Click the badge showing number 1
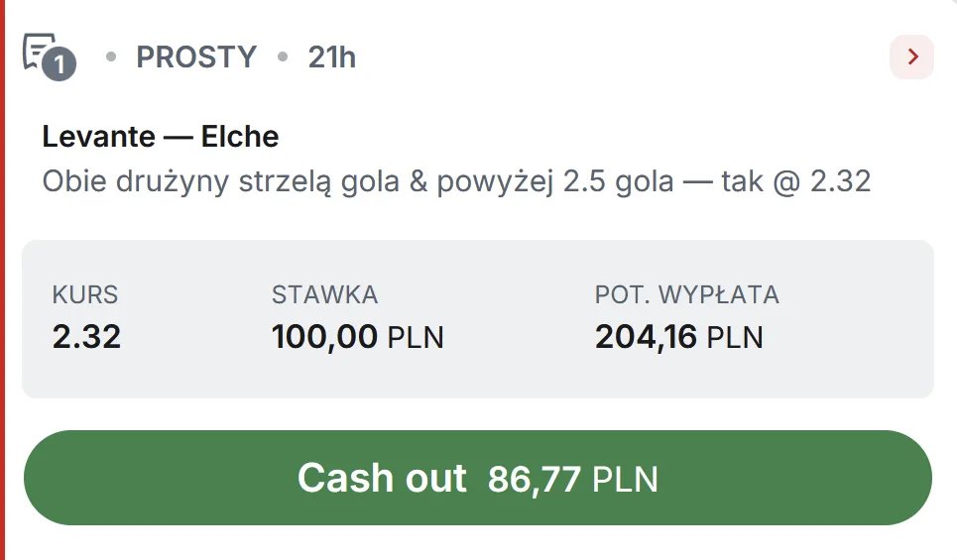The width and height of the screenshot is (957, 560). click(x=60, y=66)
